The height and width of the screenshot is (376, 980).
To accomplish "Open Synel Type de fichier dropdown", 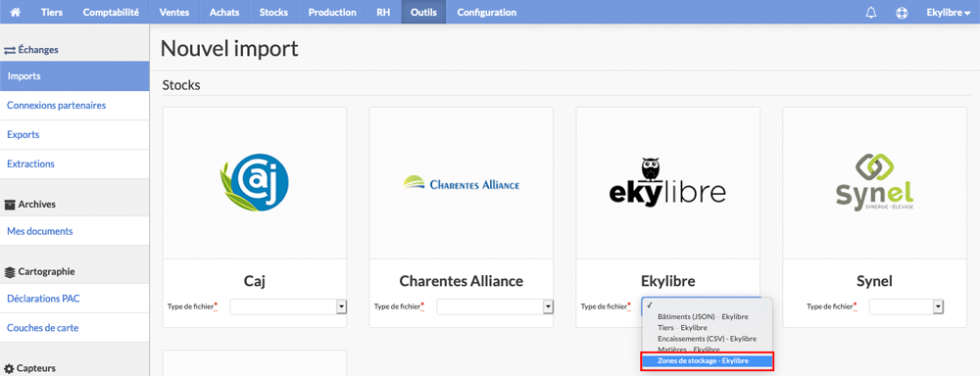I will [x=906, y=306].
